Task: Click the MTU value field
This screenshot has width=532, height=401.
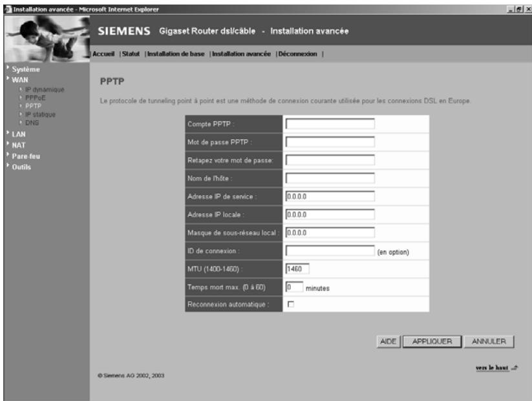Action: [297, 269]
